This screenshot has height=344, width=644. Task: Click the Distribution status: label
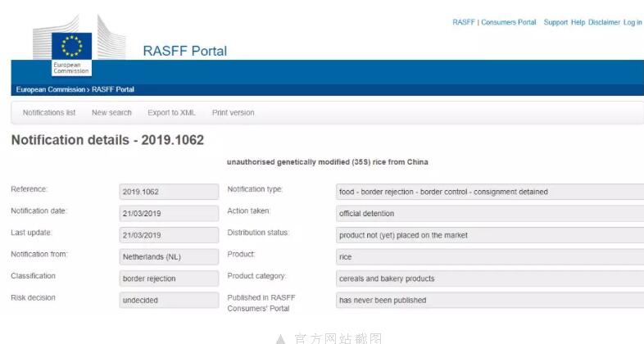coord(258,233)
